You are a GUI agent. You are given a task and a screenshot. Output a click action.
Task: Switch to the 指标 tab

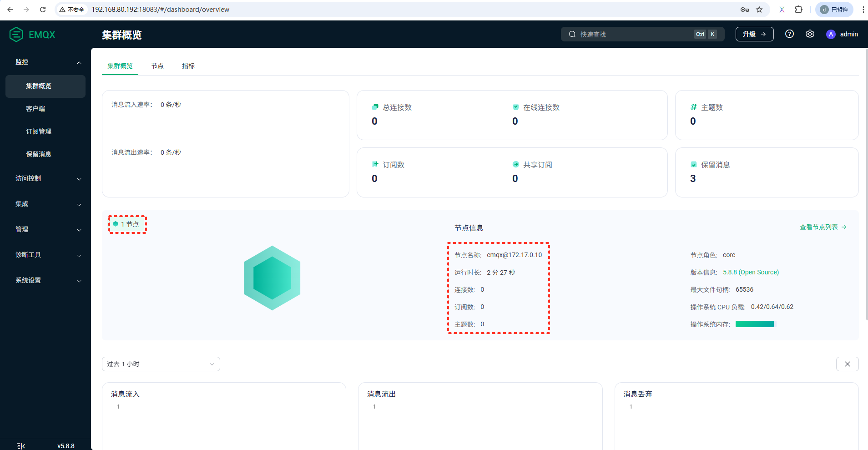[188, 66]
